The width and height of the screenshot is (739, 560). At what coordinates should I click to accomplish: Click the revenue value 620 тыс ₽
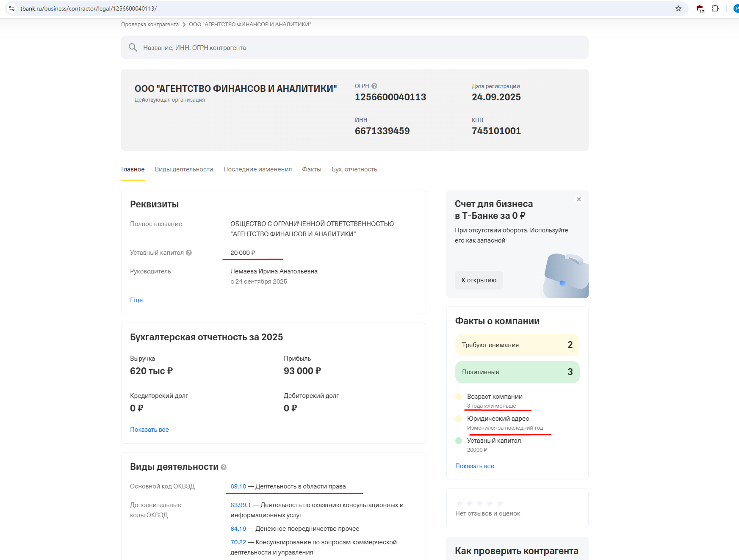(151, 371)
